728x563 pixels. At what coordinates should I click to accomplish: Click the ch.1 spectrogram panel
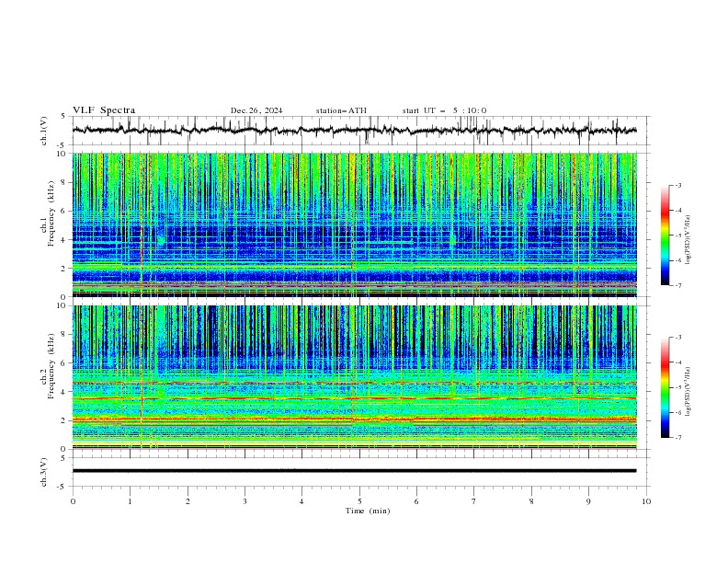click(354, 224)
